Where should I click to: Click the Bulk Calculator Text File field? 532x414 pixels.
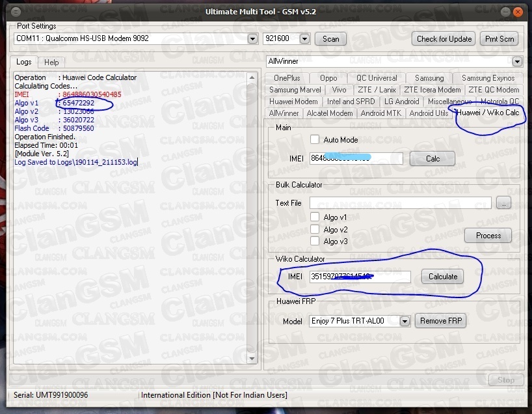click(401, 203)
